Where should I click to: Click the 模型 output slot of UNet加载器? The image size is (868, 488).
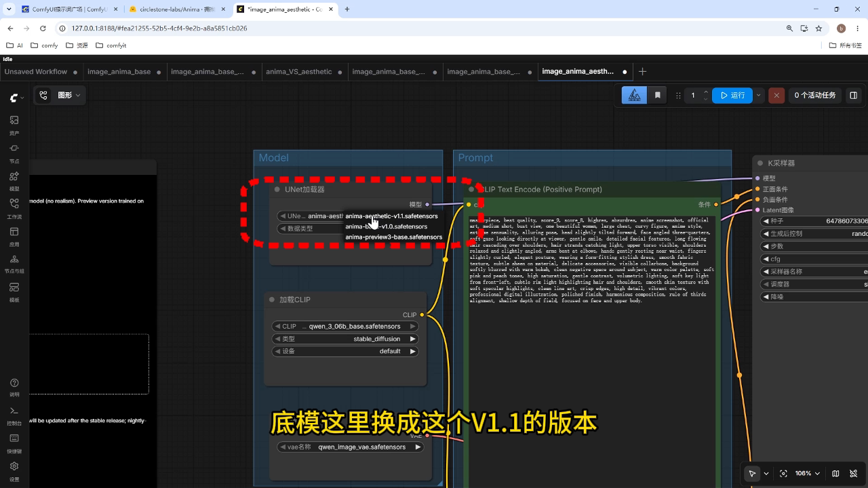(427, 204)
